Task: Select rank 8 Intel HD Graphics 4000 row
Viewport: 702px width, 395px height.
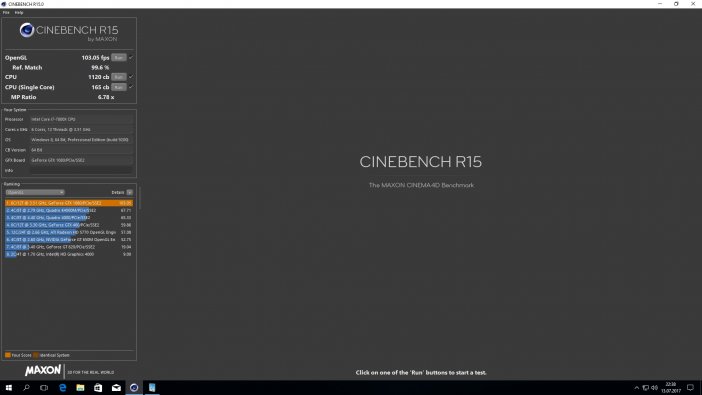Action: coord(69,254)
